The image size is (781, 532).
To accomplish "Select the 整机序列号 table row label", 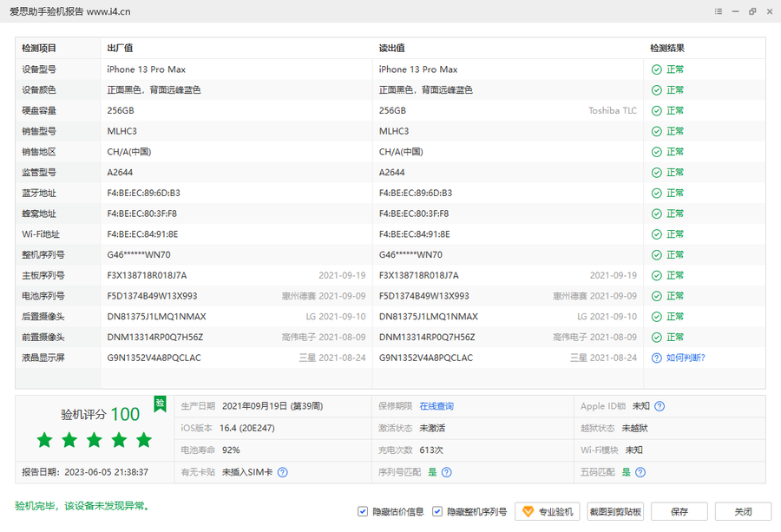I will tap(43, 255).
